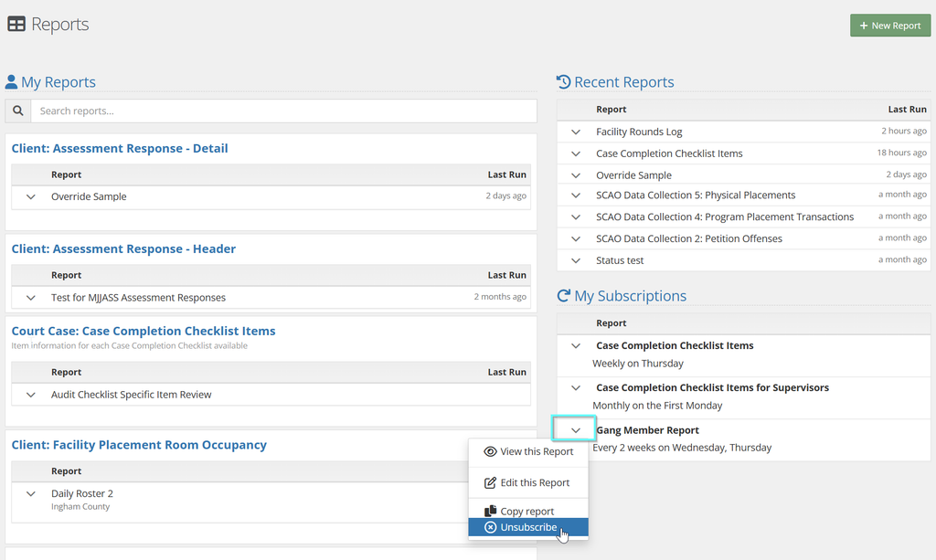
Task: Create a report with the New Report button
Action: click(890, 26)
